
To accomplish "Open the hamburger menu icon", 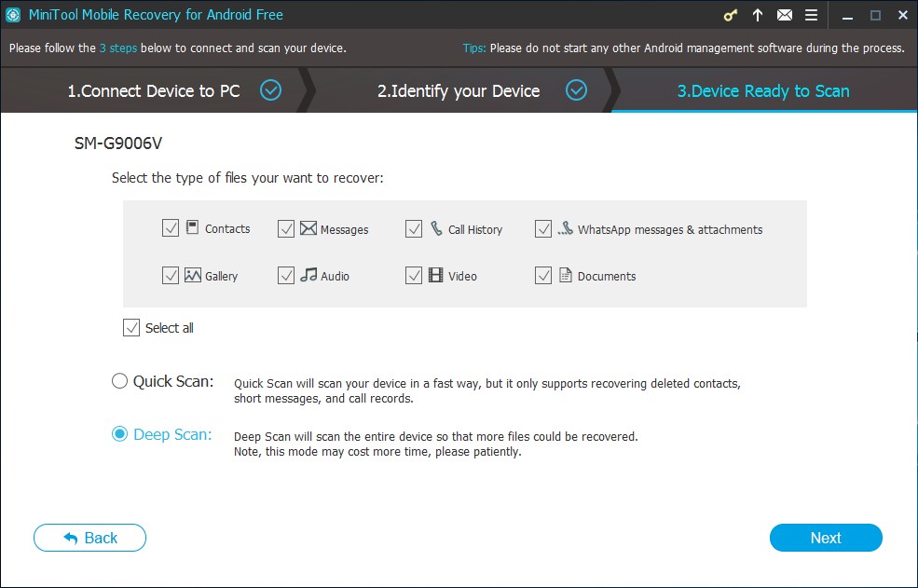I will pyautogui.click(x=812, y=15).
